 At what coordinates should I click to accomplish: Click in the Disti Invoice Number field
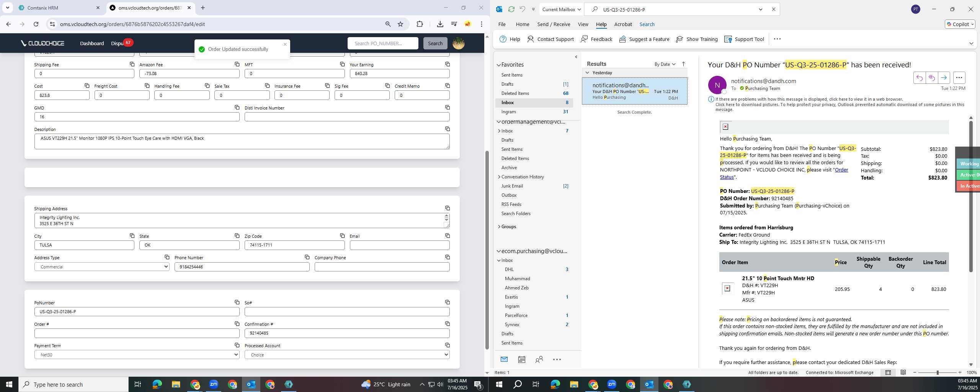[x=347, y=117]
